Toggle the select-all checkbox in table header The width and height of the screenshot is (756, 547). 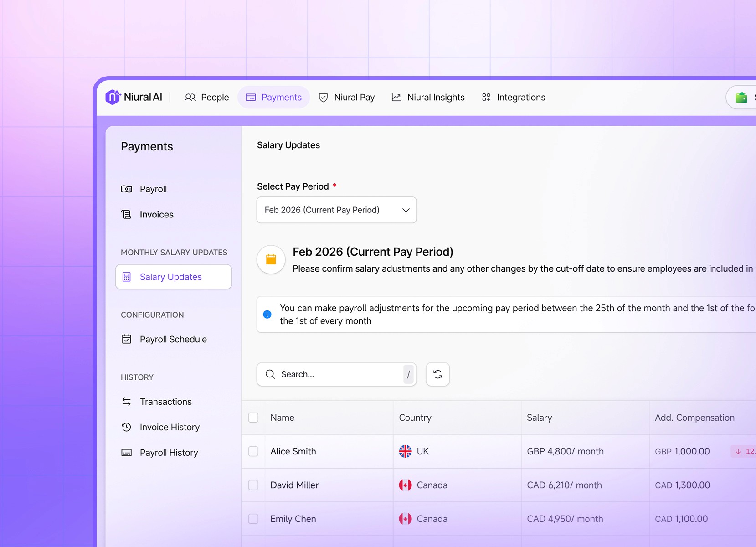click(x=253, y=418)
